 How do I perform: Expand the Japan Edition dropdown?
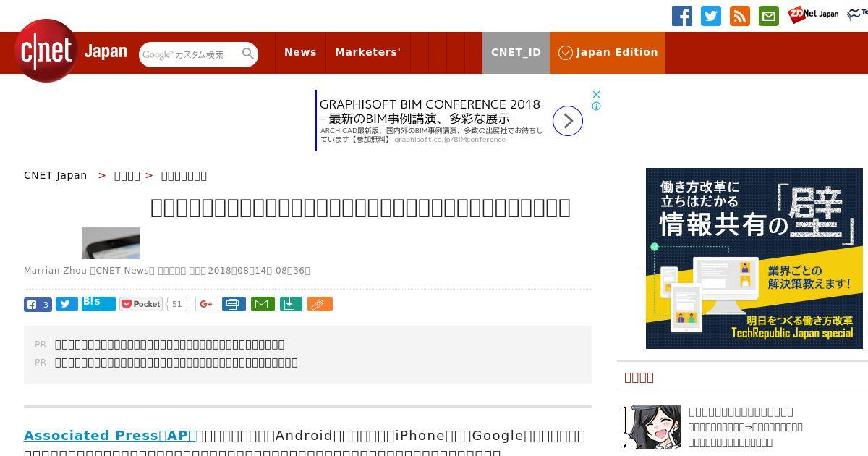click(608, 52)
